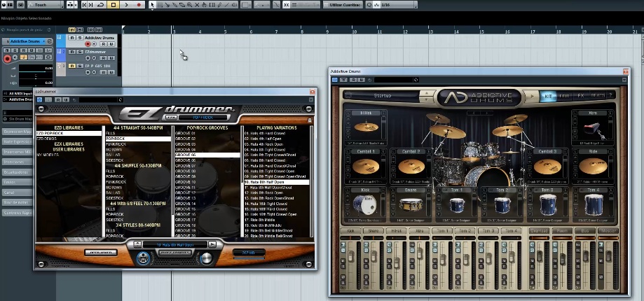This screenshot has height=301, width=644.
Task: Mute the EZdrummer track
Action: 72,52
